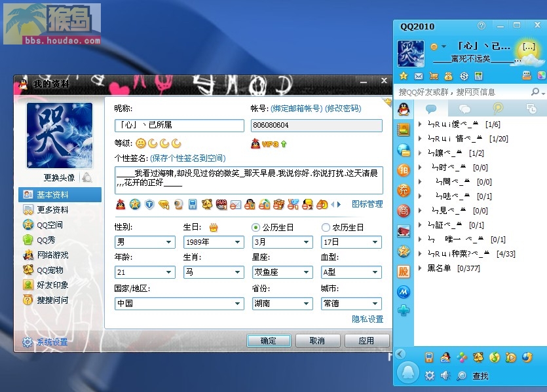Click the 昵称 nickname input field
The width and height of the screenshot is (547, 392).
click(179, 126)
